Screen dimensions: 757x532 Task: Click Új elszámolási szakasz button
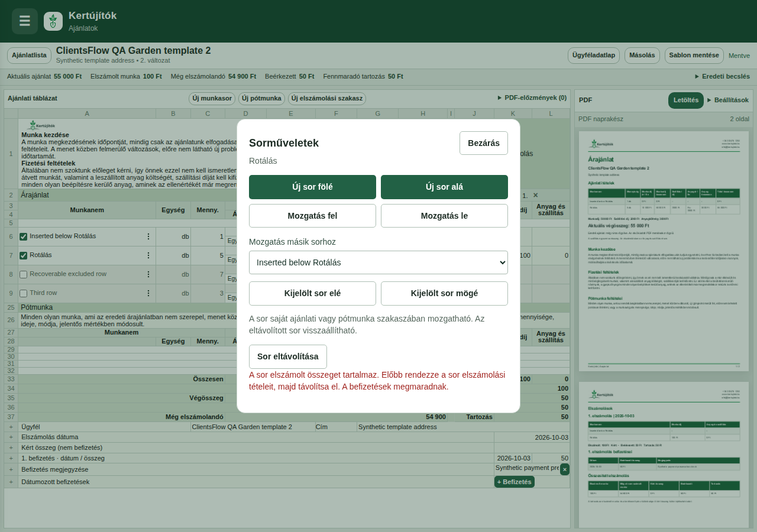coord(327,98)
